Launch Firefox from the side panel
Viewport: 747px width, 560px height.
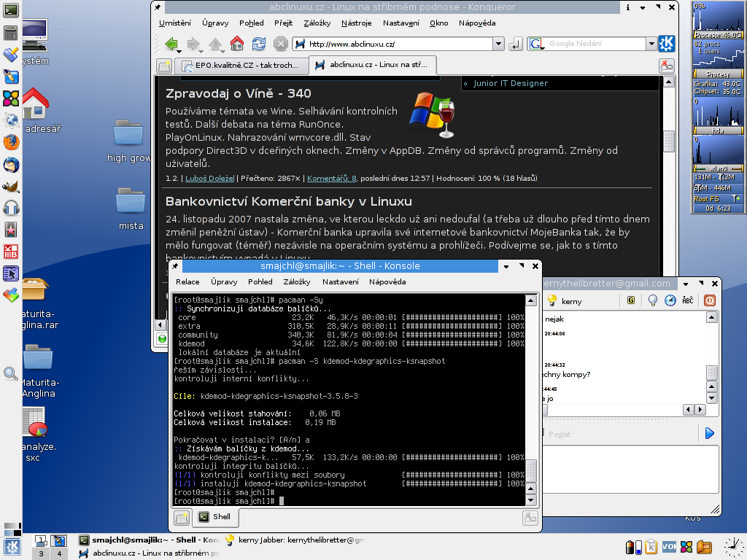click(x=10, y=142)
